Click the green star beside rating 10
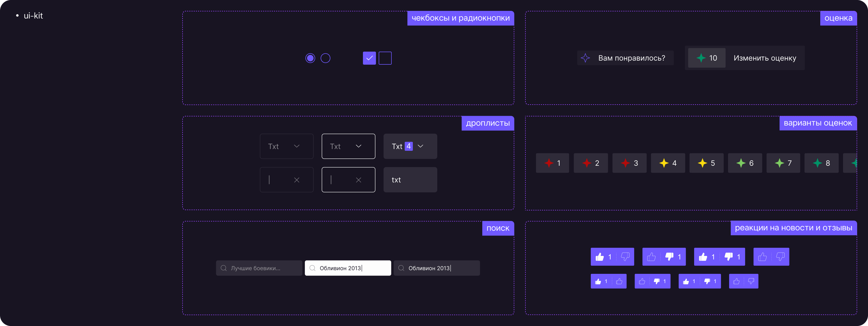The image size is (868, 326). [701, 58]
